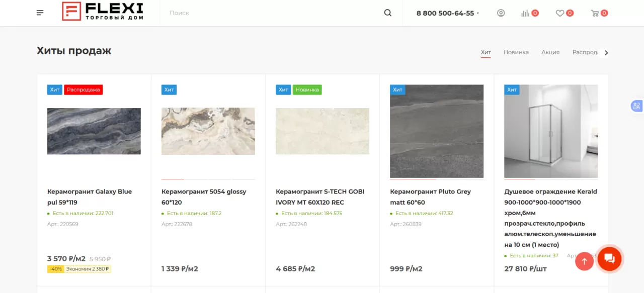This screenshot has width=644, height=293.
Task: Open the shopping cart icon
Action: coord(595,13)
